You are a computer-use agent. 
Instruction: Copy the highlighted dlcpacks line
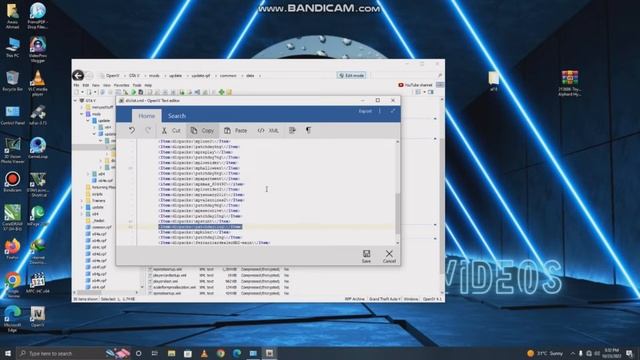pyautogui.click(x=202, y=131)
